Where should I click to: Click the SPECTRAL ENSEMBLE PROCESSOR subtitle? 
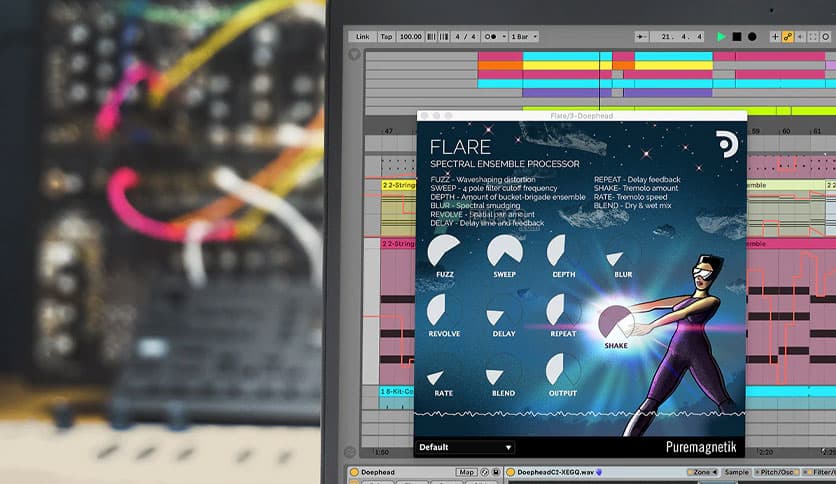(x=504, y=164)
